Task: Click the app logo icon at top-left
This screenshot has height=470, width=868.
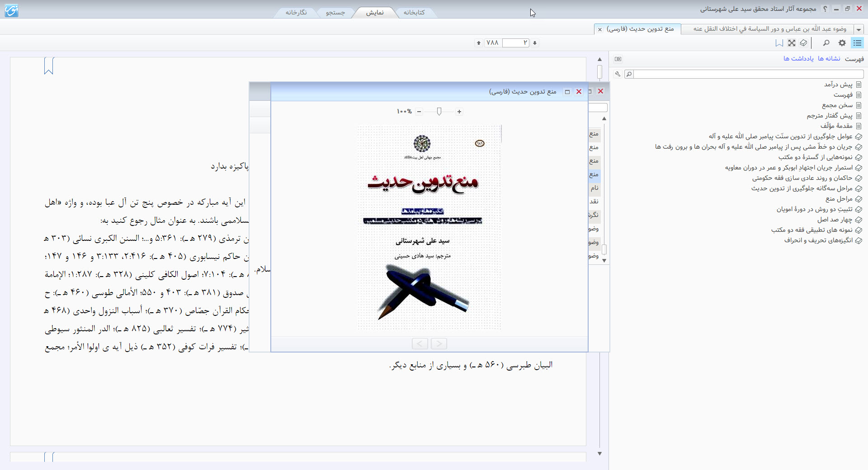Action: coord(11,10)
